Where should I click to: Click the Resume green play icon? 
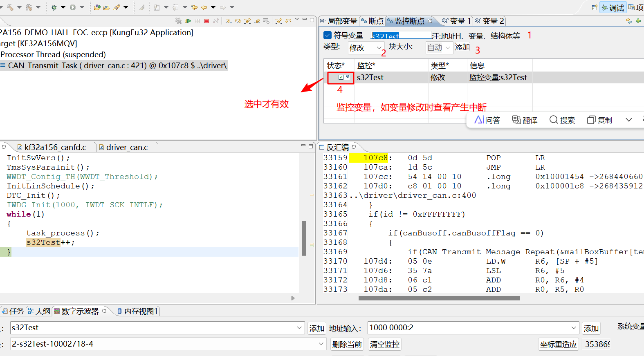188,21
